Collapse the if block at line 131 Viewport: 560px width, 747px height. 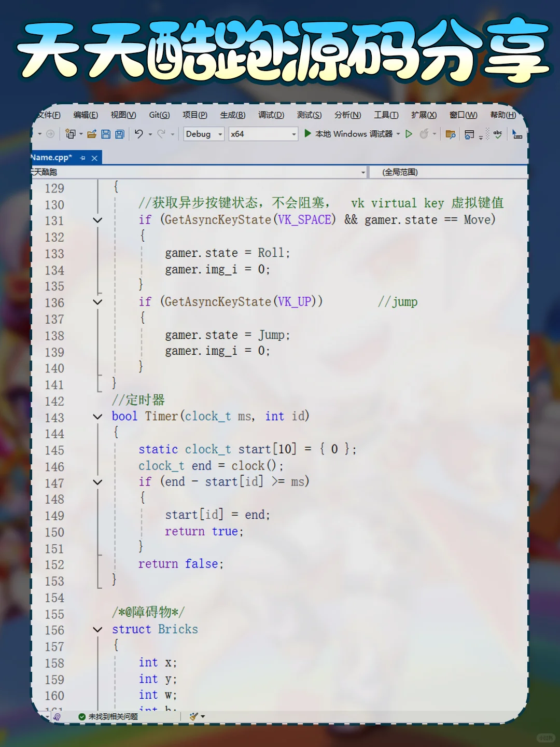97,220
